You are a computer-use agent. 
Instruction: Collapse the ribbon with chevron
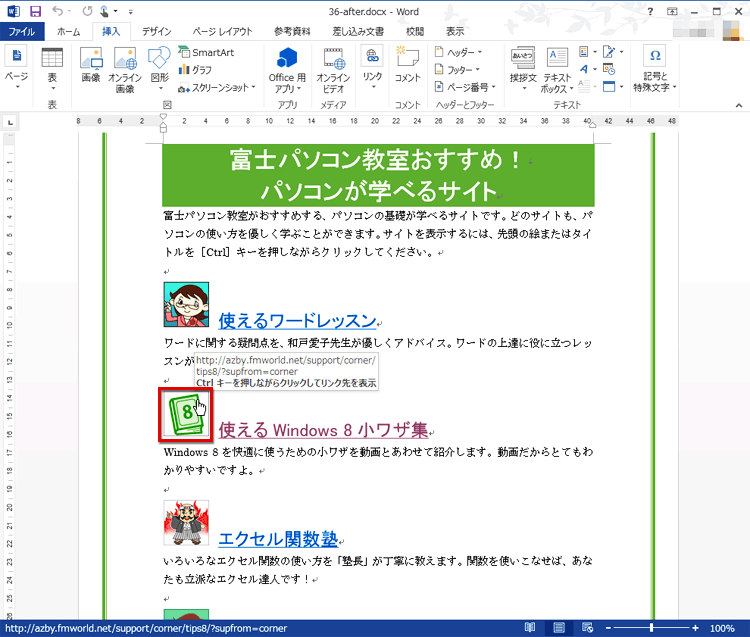tap(739, 105)
